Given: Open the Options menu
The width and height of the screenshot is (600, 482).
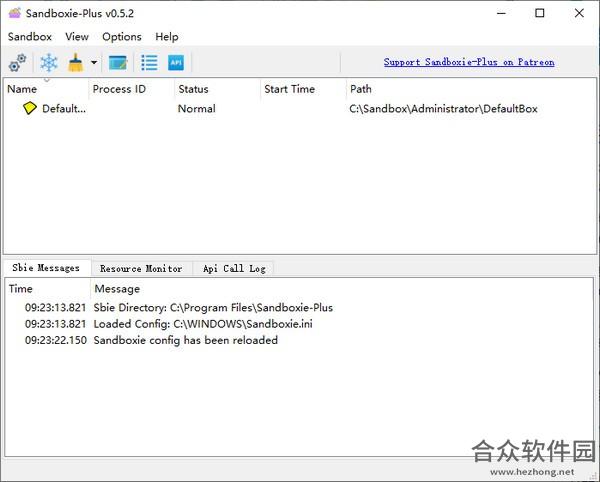Looking at the screenshot, I should point(122,37).
